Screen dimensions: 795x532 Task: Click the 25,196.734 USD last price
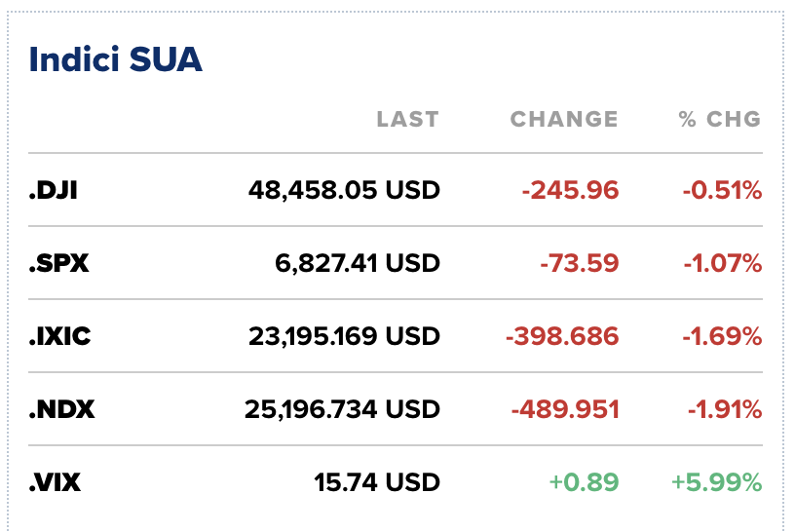tap(342, 409)
